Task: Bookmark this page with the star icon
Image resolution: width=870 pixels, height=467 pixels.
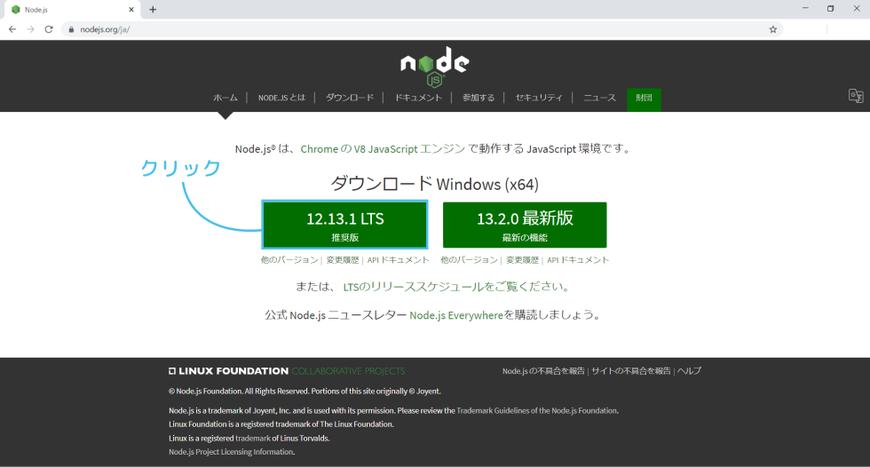Action: coord(773,29)
